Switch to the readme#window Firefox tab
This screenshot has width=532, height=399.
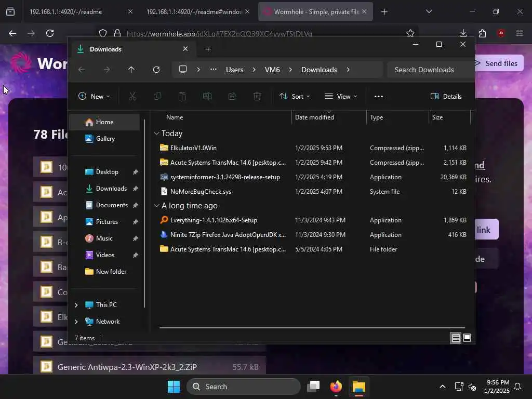point(197,11)
